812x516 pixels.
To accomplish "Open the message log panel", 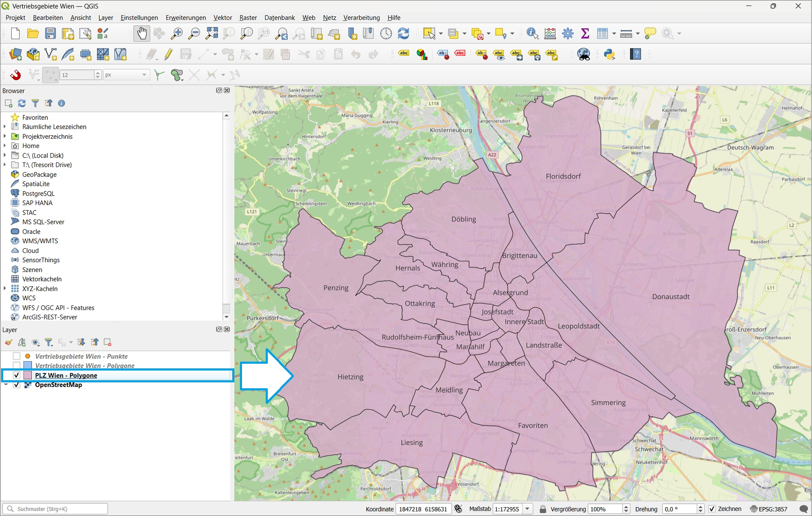I will point(805,509).
